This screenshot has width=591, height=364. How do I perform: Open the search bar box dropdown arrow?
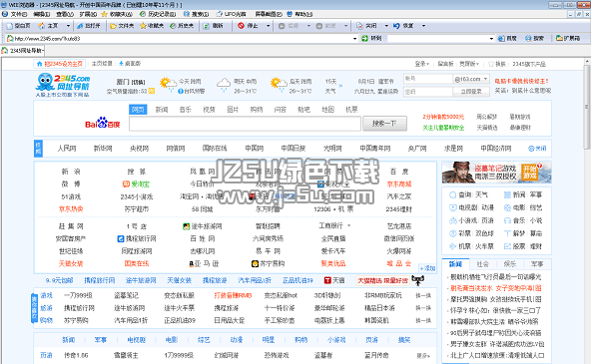(491, 39)
